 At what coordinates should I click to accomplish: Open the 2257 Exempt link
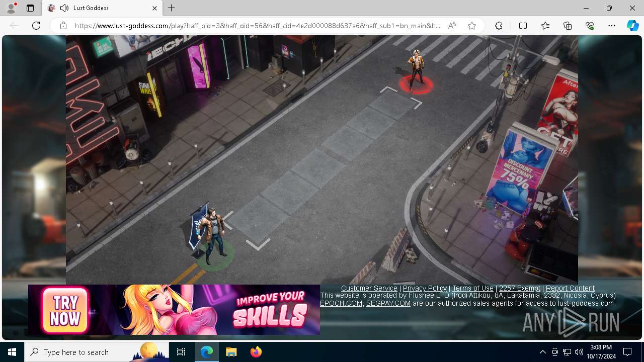pos(520,288)
